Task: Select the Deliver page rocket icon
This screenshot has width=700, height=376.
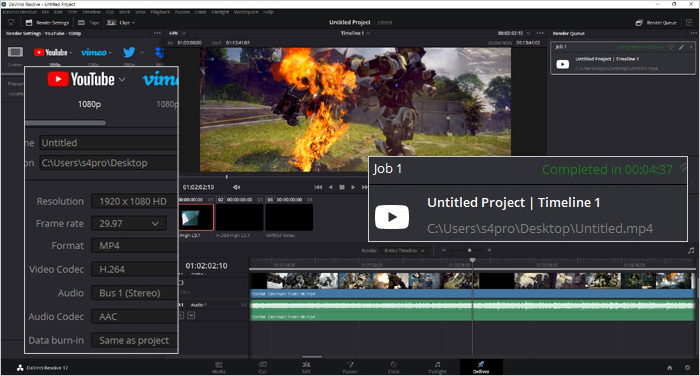Action: pyautogui.click(x=481, y=364)
